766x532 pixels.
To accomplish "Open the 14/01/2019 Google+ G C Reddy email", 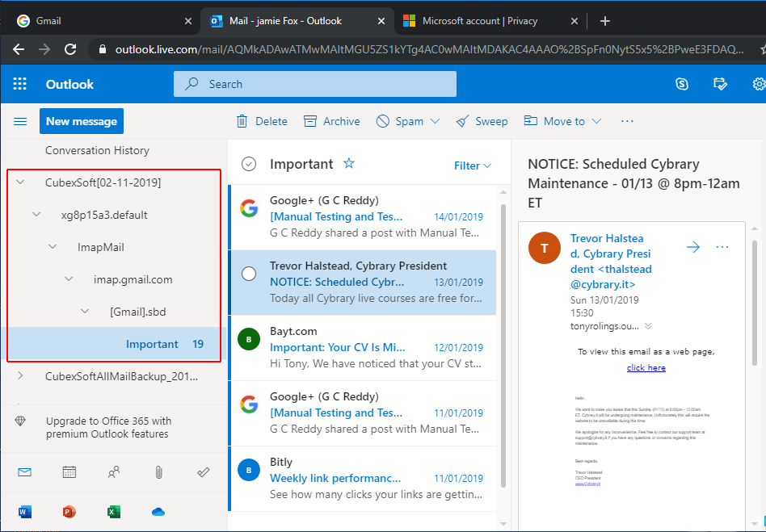I will click(363, 216).
